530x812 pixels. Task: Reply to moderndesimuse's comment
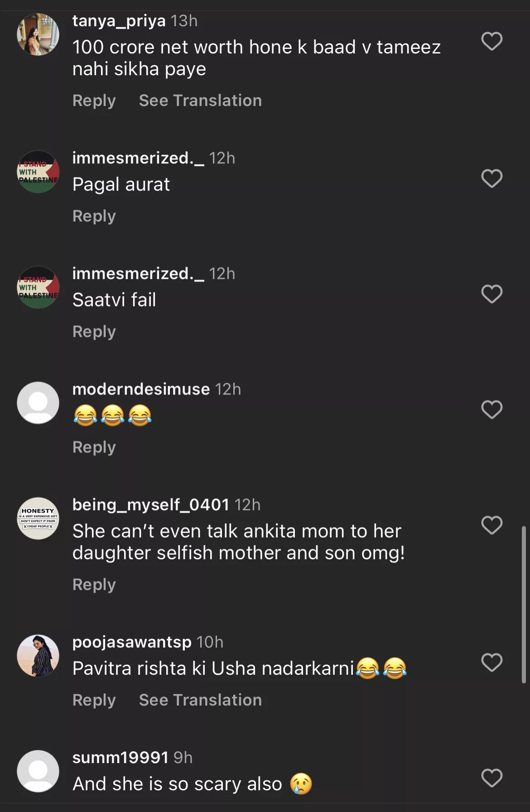[94, 447]
